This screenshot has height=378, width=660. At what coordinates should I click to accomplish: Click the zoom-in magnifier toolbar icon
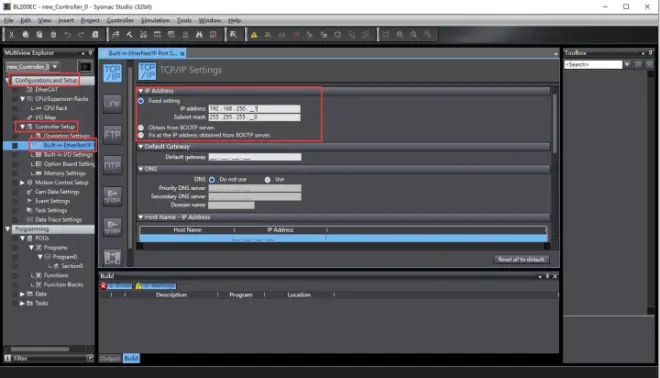[400, 35]
